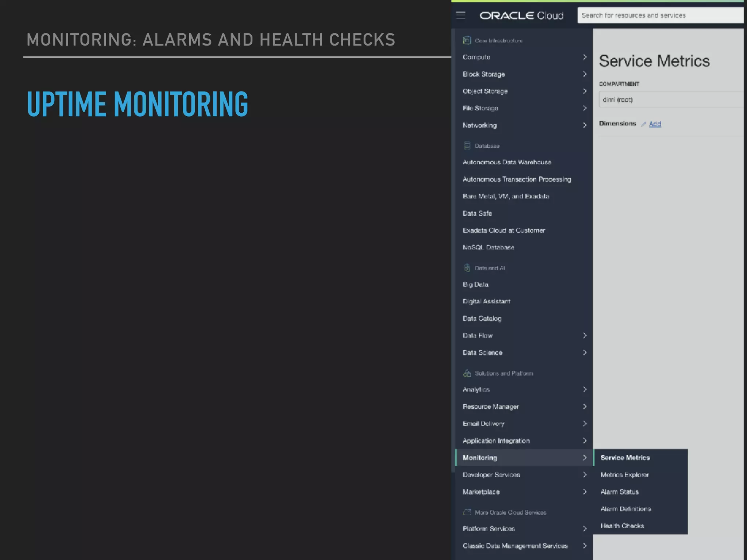Click Classic Data Management Services label

click(515, 546)
